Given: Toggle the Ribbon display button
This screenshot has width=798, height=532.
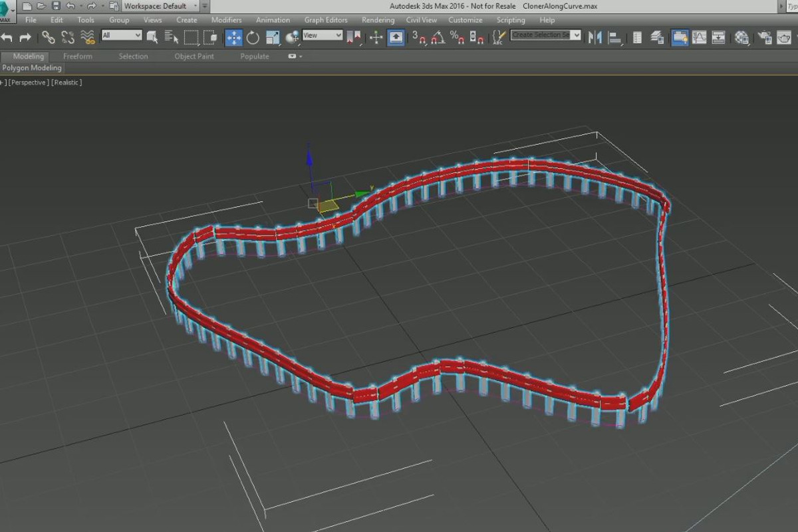Looking at the screenshot, I should 680,37.
